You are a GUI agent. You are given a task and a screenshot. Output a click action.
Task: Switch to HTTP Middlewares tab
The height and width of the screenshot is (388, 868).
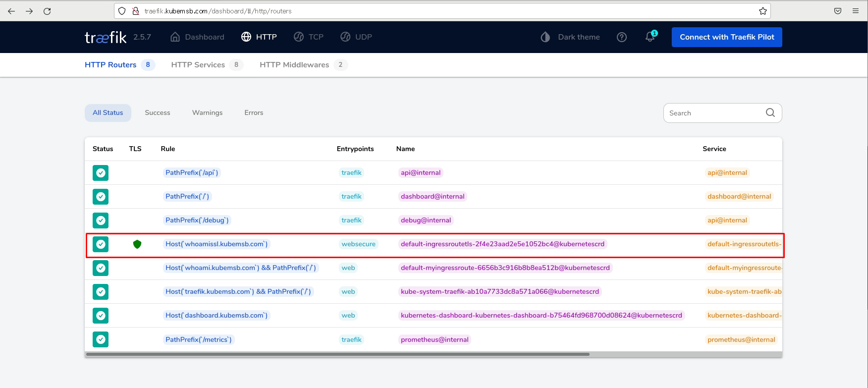pyautogui.click(x=294, y=65)
